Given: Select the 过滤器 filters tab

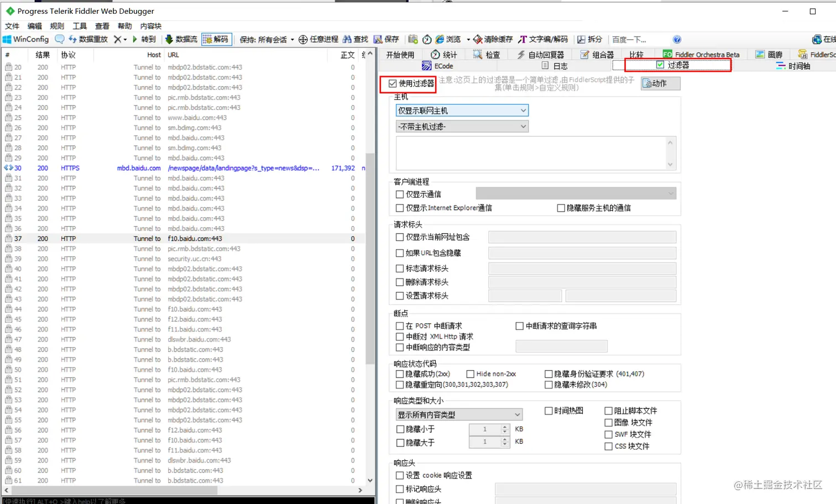Looking at the screenshot, I should [673, 65].
